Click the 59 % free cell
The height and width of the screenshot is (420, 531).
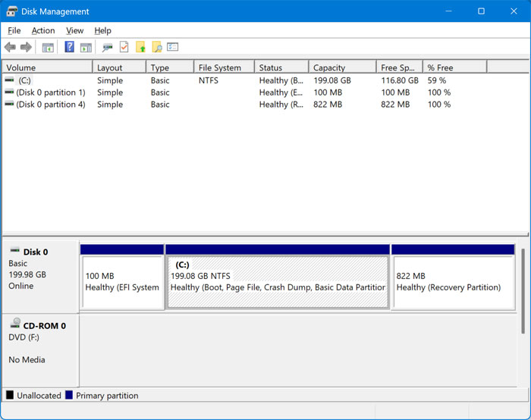(x=436, y=80)
